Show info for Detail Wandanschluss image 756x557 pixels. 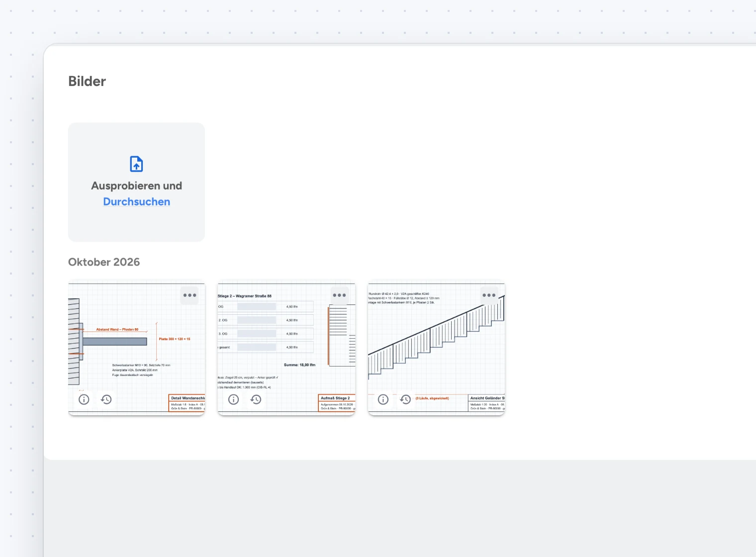[x=84, y=399]
